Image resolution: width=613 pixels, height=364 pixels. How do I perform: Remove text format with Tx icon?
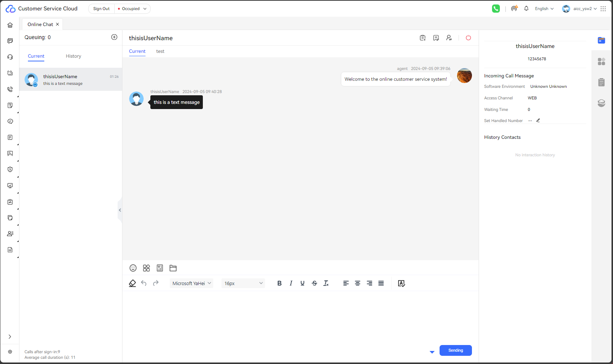pyautogui.click(x=326, y=283)
